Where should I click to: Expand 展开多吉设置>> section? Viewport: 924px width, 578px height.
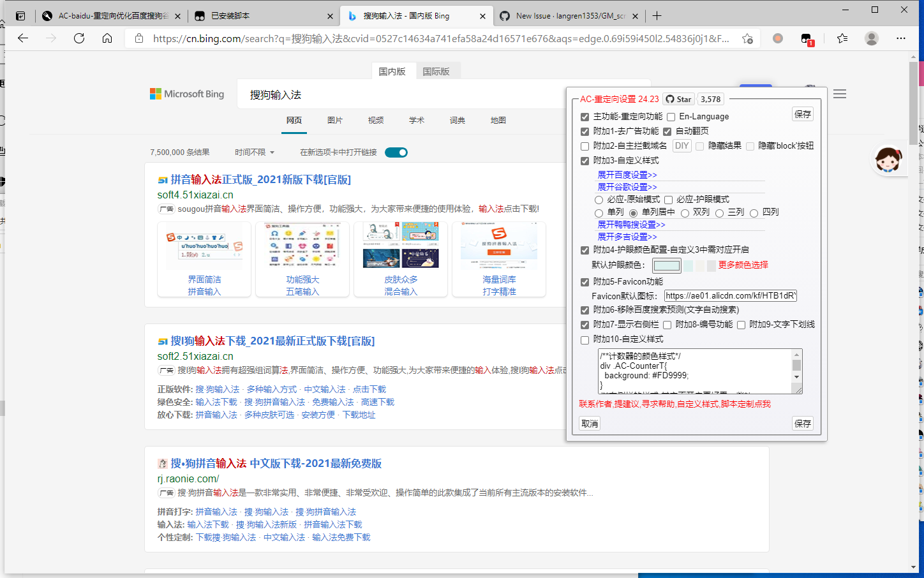pyautogui.click(x=627, y=237)
